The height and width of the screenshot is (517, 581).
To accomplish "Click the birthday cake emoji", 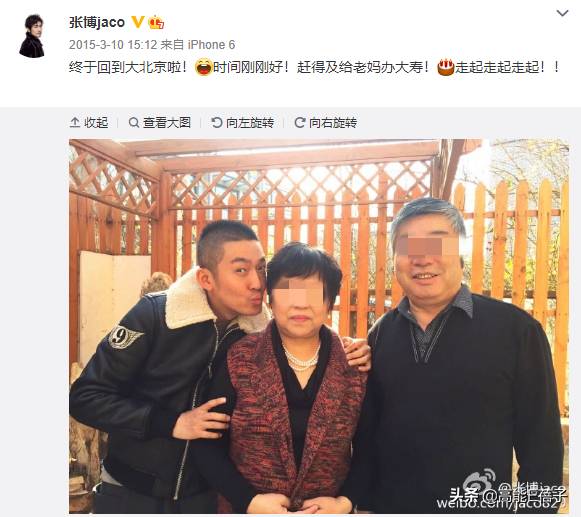I will coord(446,67).
